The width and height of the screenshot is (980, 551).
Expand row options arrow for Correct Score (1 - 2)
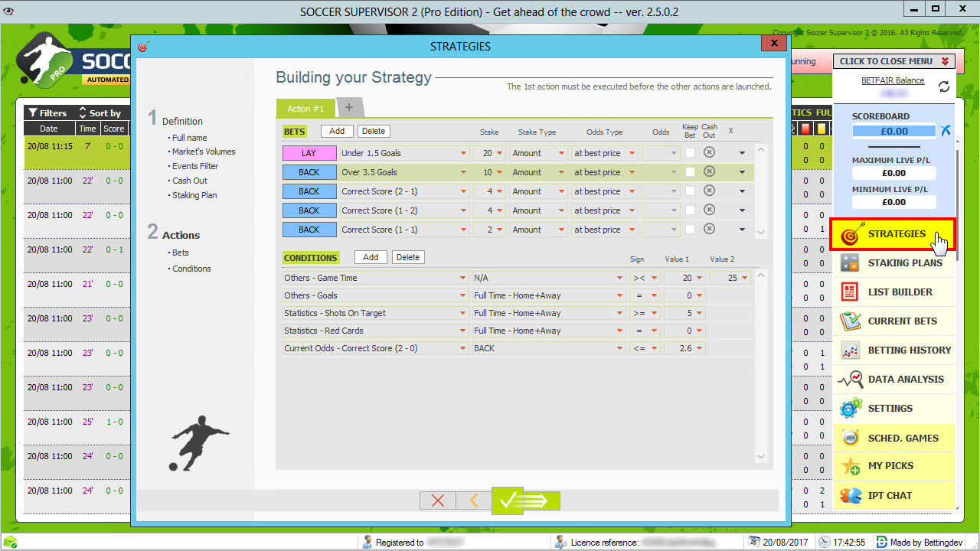(741, 210)
